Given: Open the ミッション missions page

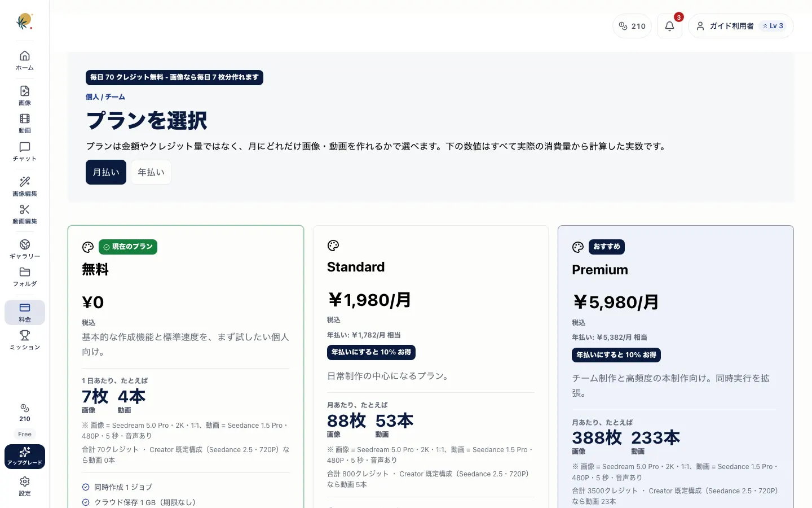Looking at the screenshot, I should (25, 340).
